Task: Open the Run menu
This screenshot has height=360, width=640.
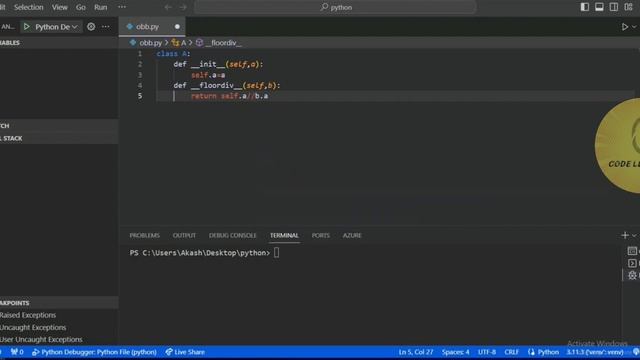Action: [100, 7]
